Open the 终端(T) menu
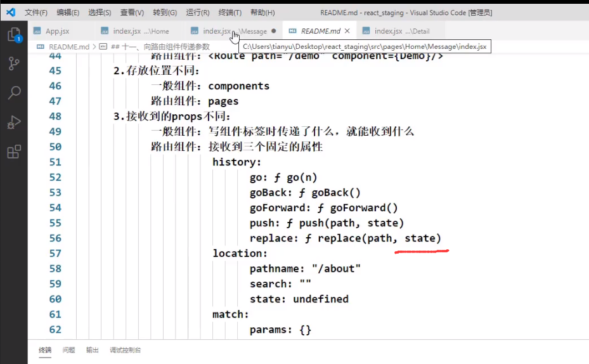Viewport: 589px width, 364px height. 230,13
